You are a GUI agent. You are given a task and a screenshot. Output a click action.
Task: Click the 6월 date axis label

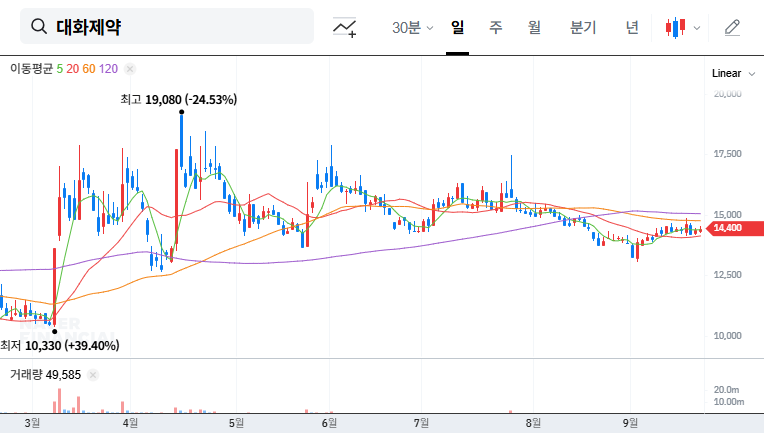329,423
